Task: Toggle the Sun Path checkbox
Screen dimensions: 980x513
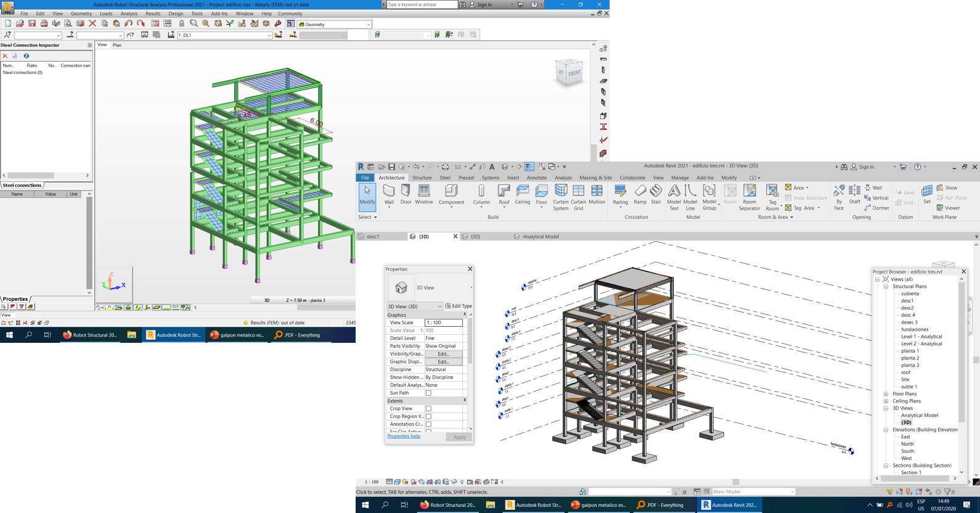Action: click(x=428, y=393)
